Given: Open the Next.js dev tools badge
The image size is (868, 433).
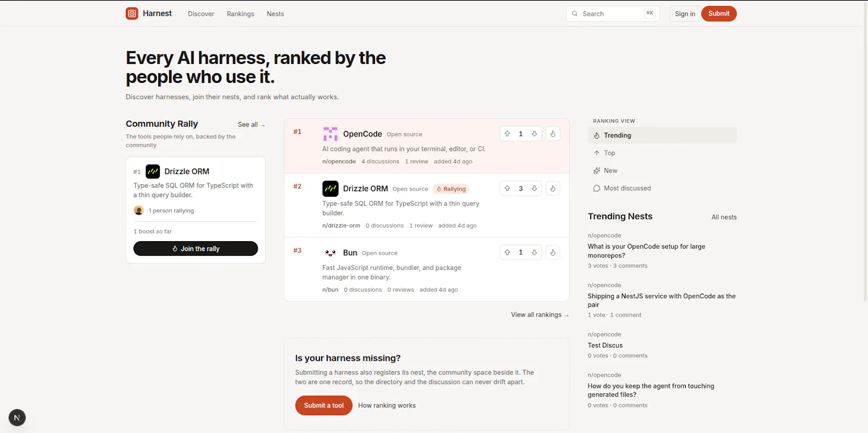Looking at the screenshot, I should tap(17, 418).
